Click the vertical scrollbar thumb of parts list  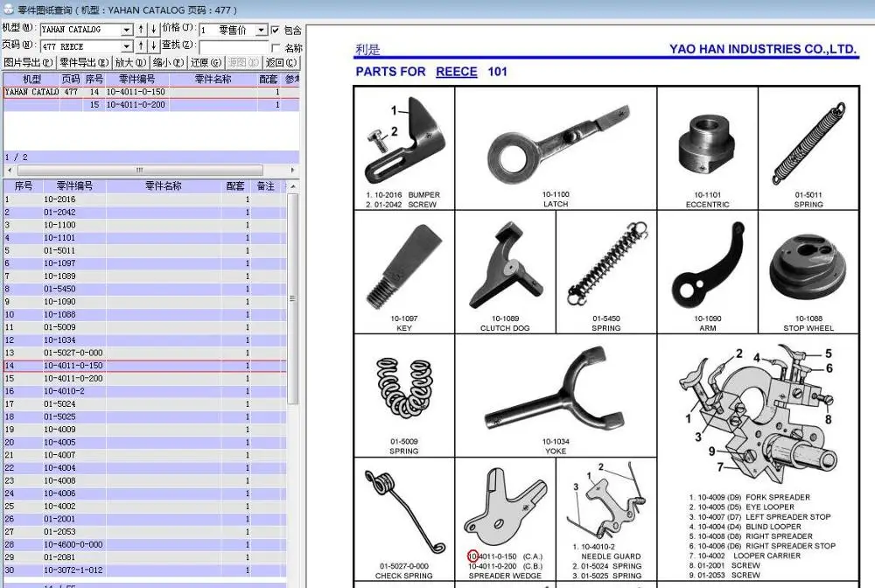pos(292,298)
